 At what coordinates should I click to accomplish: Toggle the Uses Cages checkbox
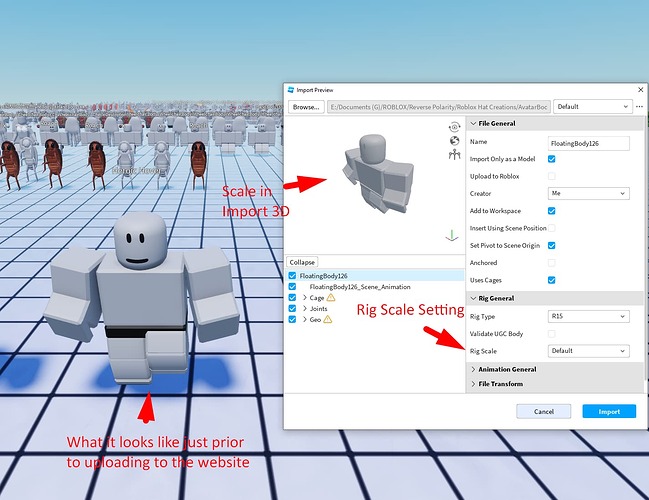point(551,280)
